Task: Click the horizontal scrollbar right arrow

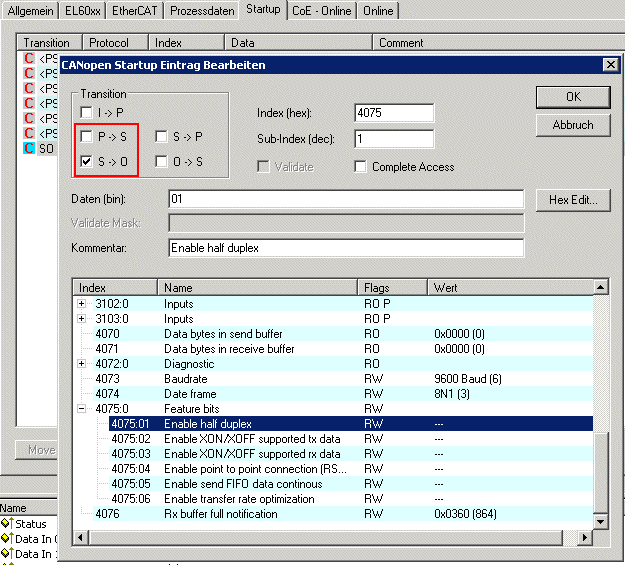Action: (x=585, y=537)
